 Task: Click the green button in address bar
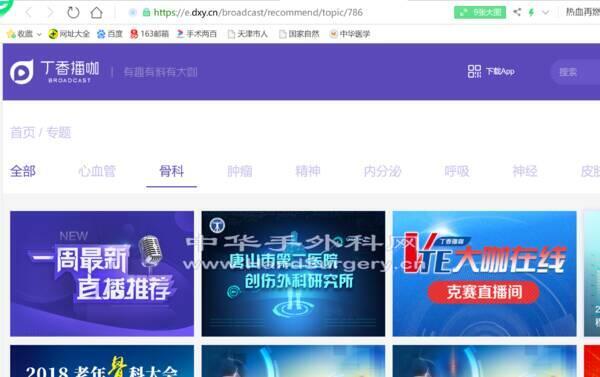point(480,12)
